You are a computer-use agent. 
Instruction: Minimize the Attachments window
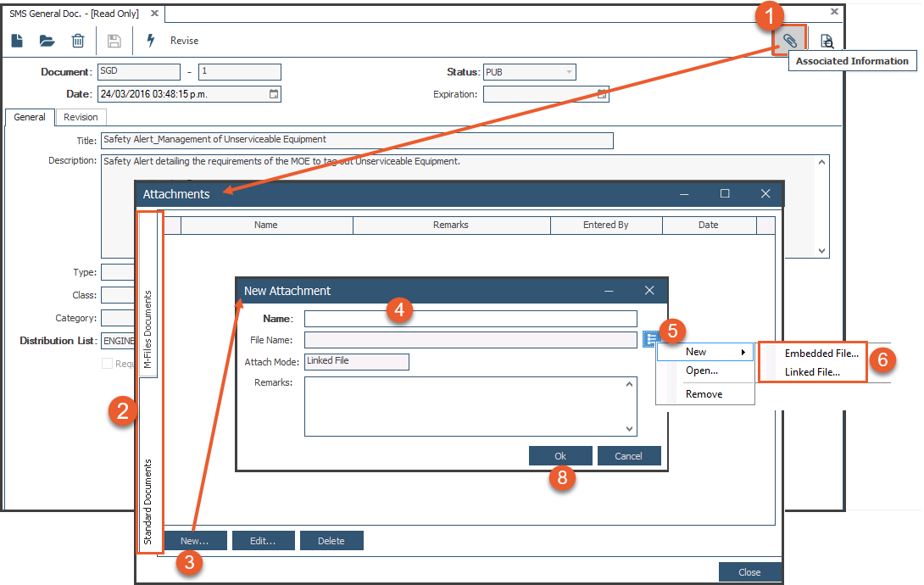pyautogui.click(x=684, y=194)
